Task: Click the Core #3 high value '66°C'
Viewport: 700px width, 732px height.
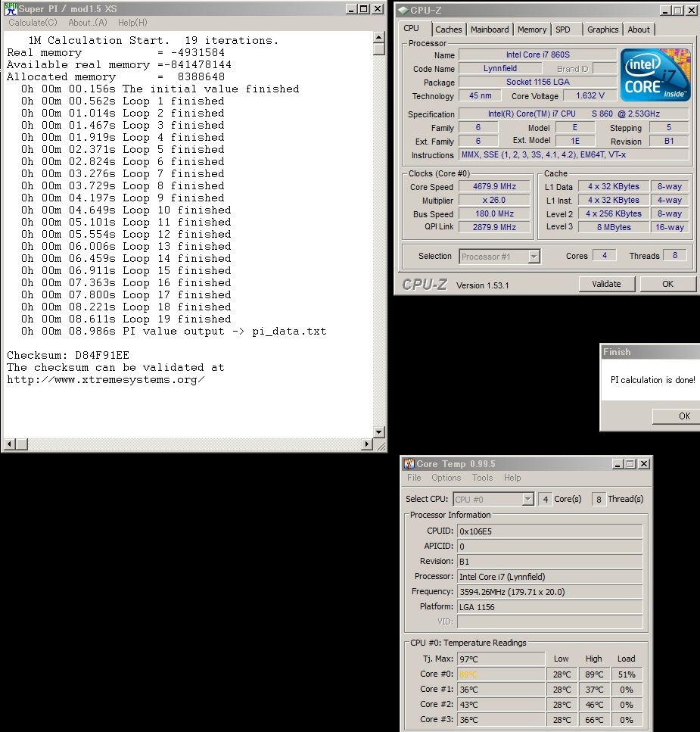Action: pyautogui.click(x=594, y=719)
